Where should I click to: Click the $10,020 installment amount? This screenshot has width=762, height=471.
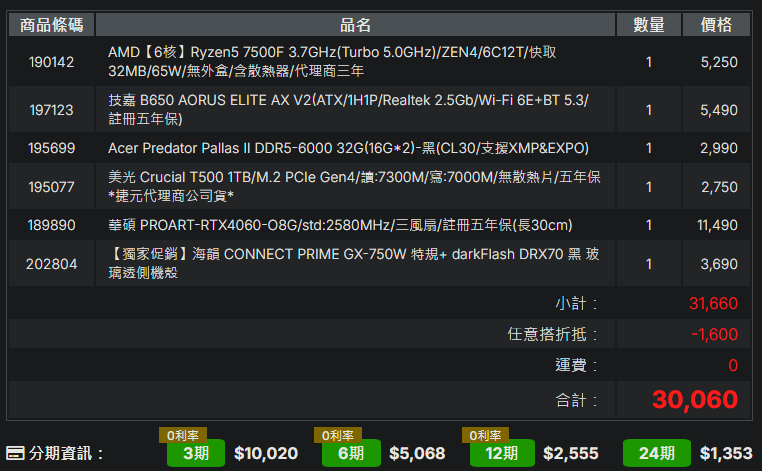click(x=266, y=453)
